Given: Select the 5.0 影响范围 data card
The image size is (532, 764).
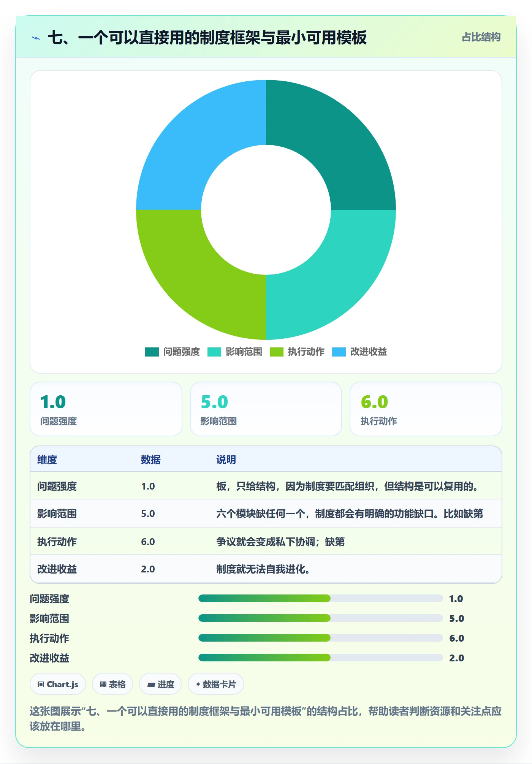Looking at the screenshot, I should coord(266,409).
